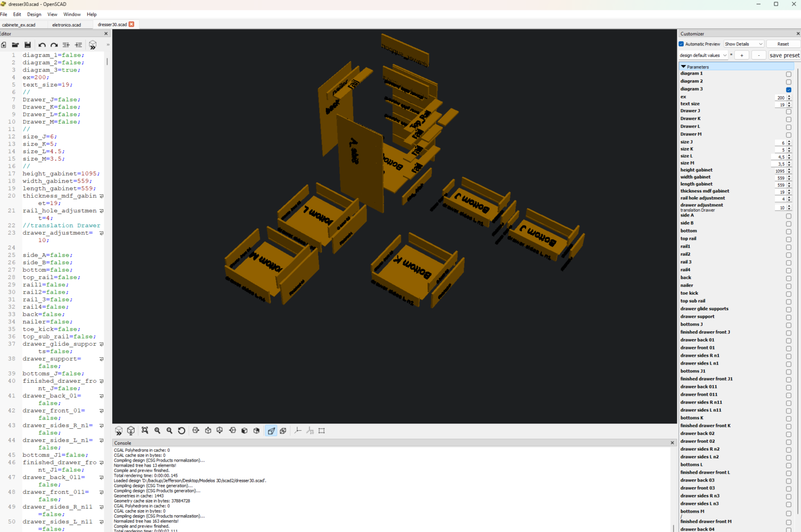Screen dimensions: 801x532
Task: Enable the Drawer J checkbox
Action: tap(788, 112)
